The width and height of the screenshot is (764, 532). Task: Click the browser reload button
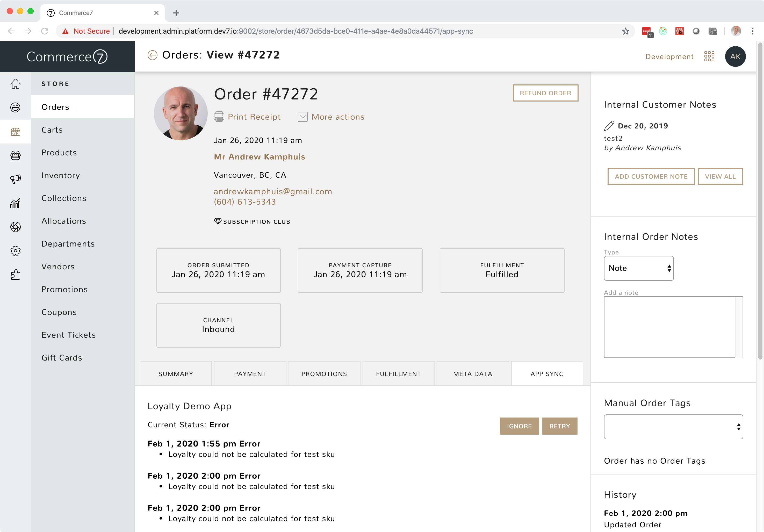tap(45, 31)
